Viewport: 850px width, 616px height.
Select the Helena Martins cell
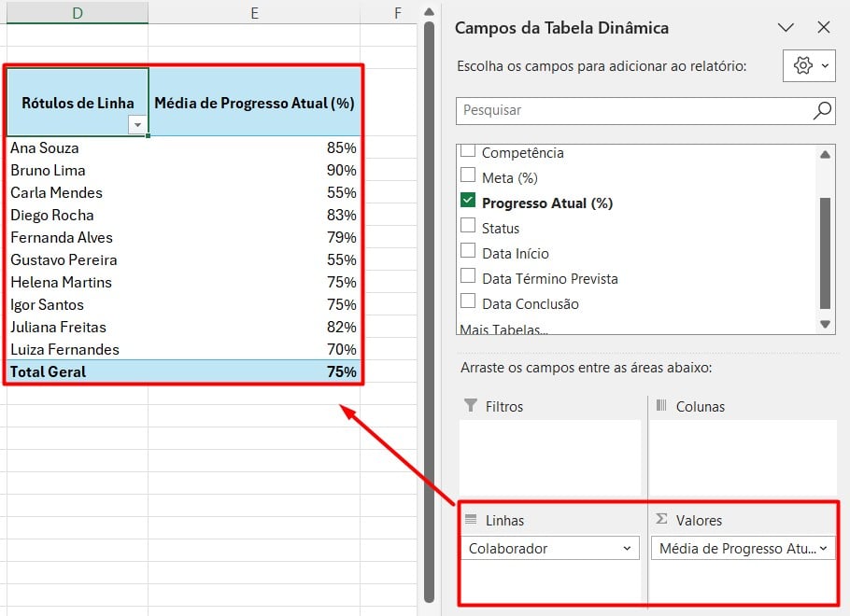[78, 282]
